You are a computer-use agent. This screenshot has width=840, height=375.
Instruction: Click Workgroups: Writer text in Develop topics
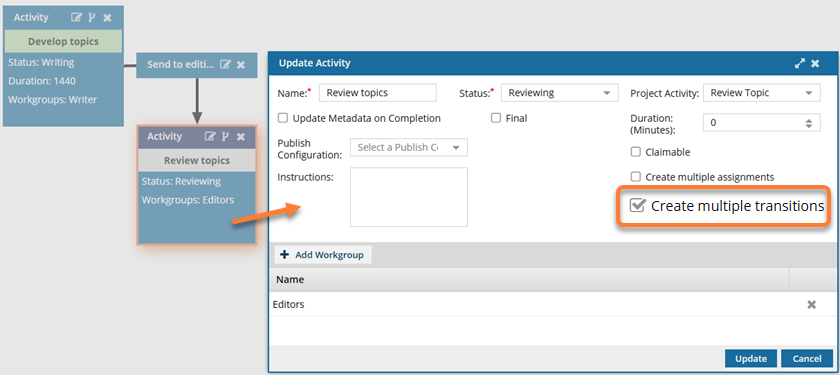[x=52, y=99]
